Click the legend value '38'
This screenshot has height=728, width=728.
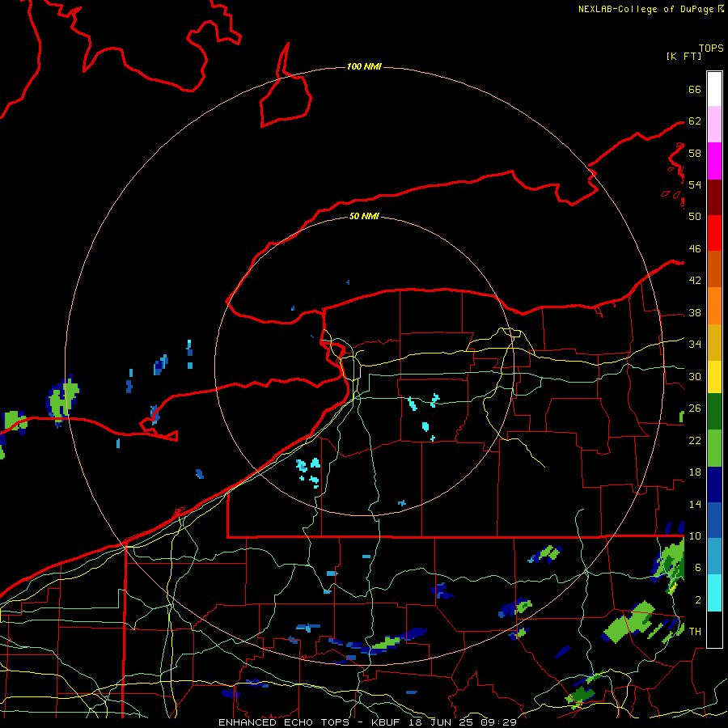coord(695,312)
